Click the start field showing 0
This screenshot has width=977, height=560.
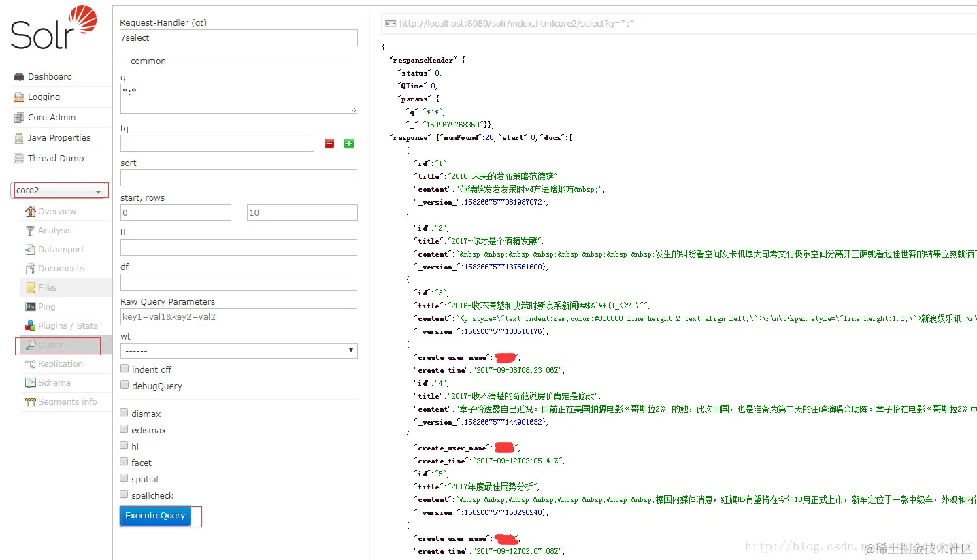click(x=176, y=212)
